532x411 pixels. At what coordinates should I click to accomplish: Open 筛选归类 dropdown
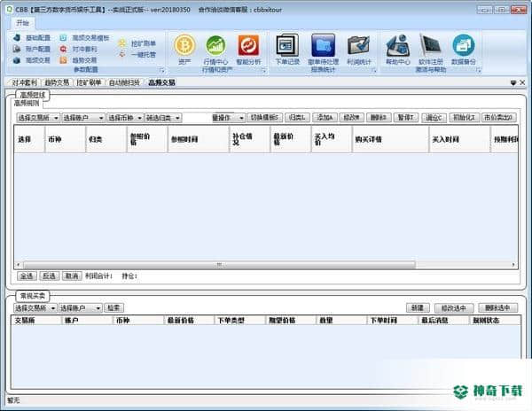coord(163,118)
